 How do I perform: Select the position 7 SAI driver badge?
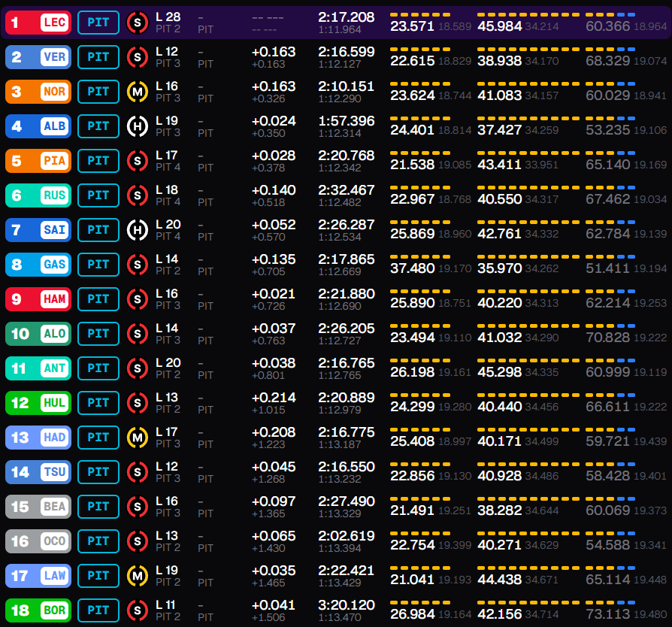coord(38,230)
